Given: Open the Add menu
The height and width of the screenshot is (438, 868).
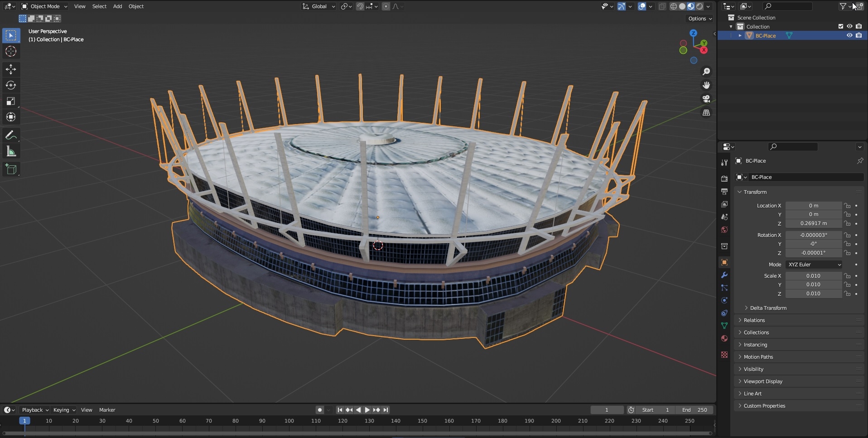Looking at the screenshot, I should (117, 6).
